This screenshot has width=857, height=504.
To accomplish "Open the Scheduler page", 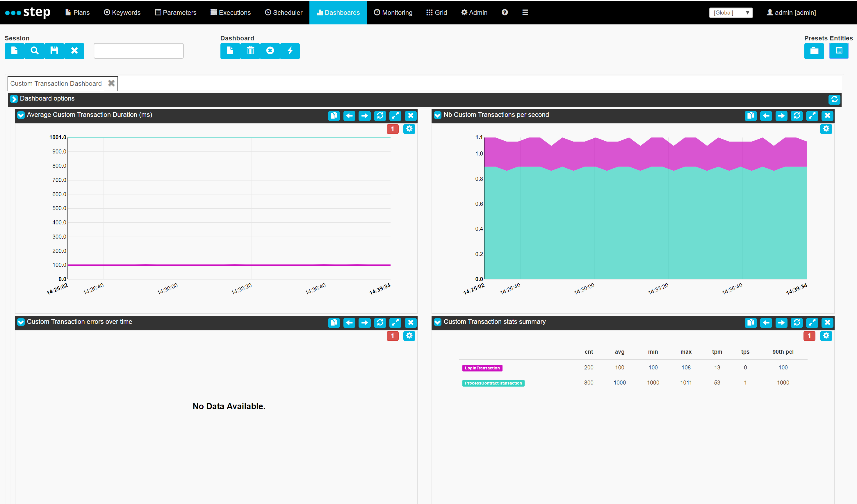I will [x=284, y=12].
